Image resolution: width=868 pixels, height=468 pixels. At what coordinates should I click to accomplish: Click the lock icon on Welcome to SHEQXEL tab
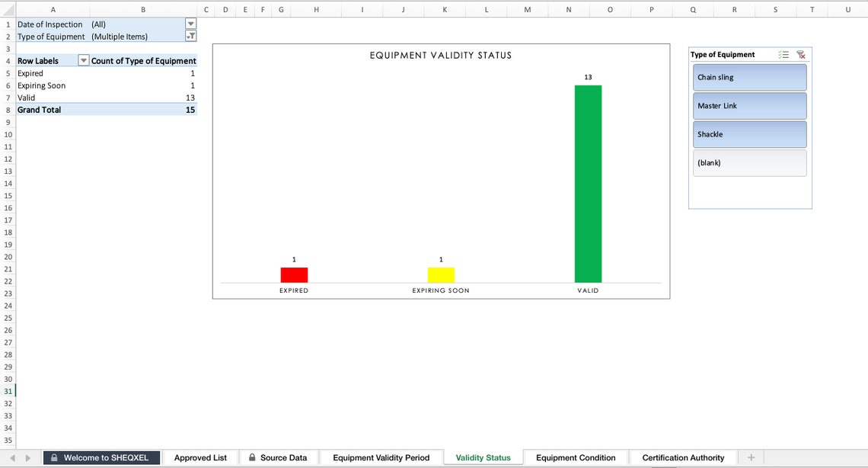click(x=53, y=457)
